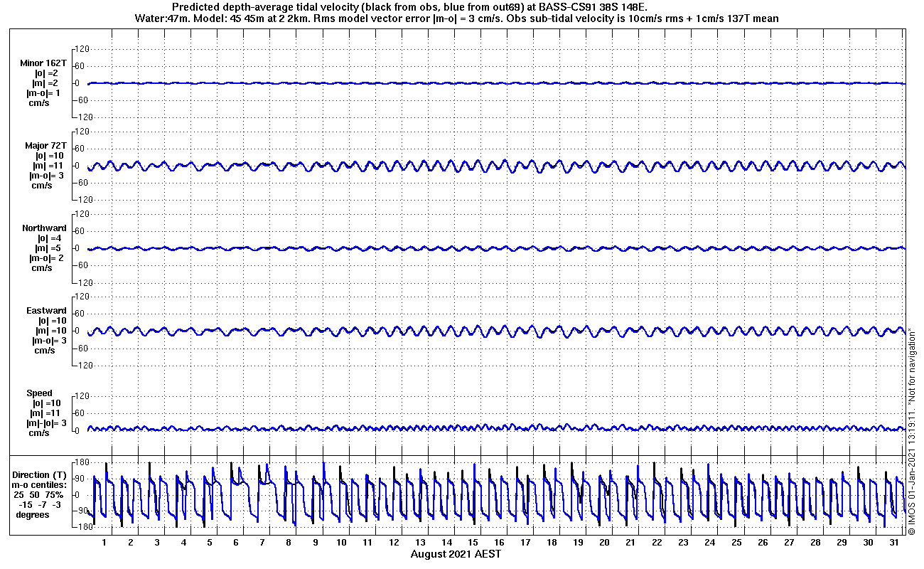This screenshot has width=924, height=569.
Task: Select the 'Minor 162T' panel label
Action: [43, 63]
